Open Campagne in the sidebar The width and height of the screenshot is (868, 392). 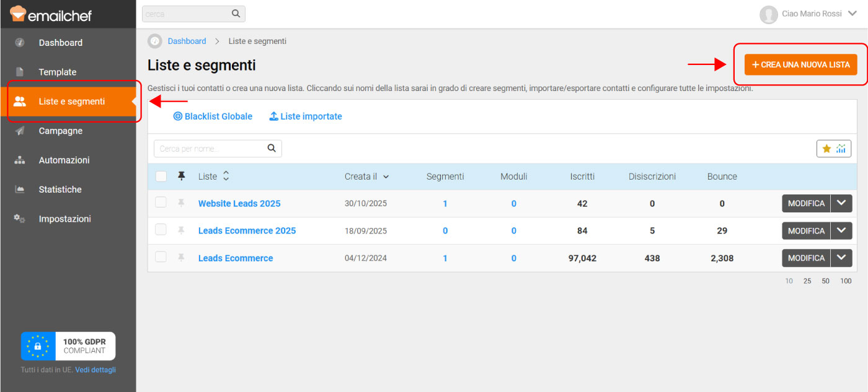tap(60, 131)
